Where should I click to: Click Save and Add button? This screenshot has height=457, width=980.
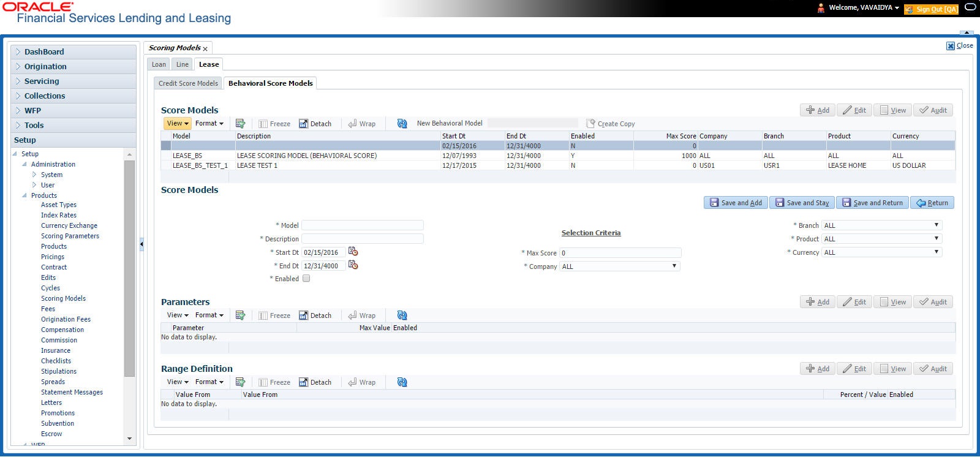pyautogui.click(x=736, y=203)
